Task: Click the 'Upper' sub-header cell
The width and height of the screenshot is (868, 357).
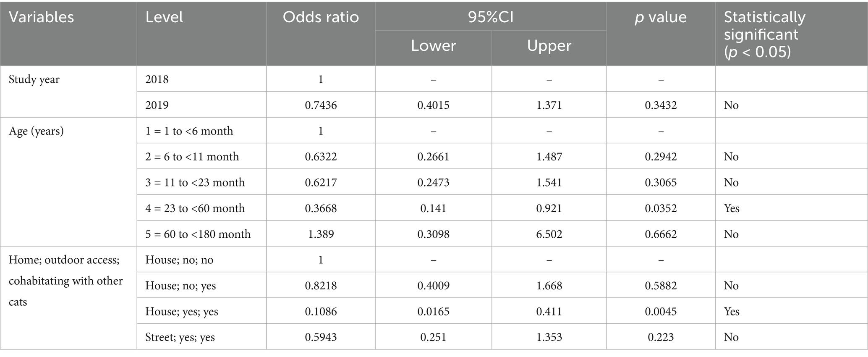Action: pyautogui.click(x=549, y=46)
